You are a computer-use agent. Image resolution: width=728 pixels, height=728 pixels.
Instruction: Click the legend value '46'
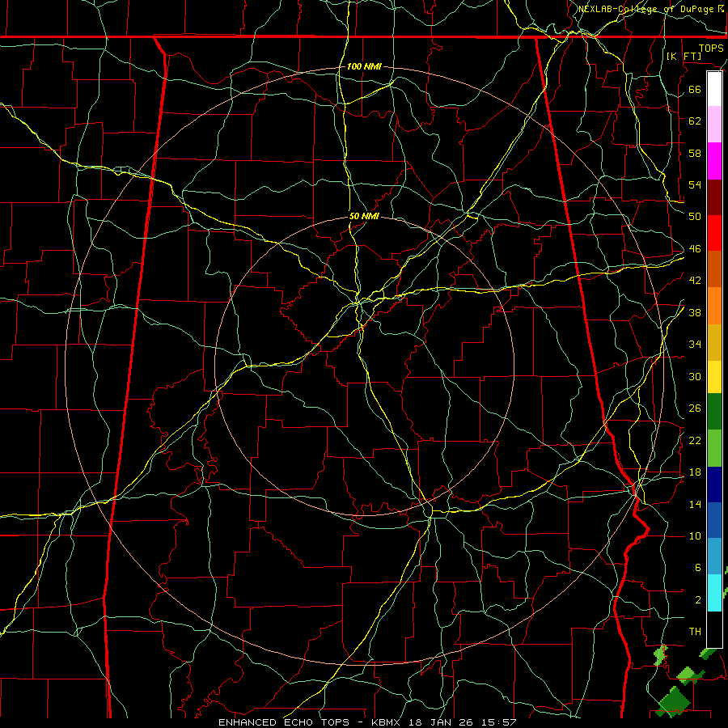click(695, 249)
